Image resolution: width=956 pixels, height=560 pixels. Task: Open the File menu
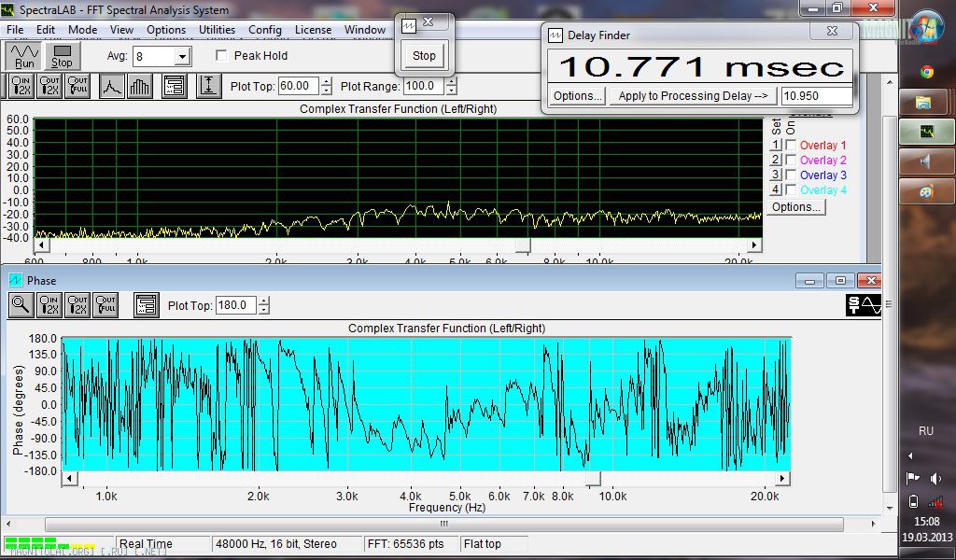click(15, 29)
